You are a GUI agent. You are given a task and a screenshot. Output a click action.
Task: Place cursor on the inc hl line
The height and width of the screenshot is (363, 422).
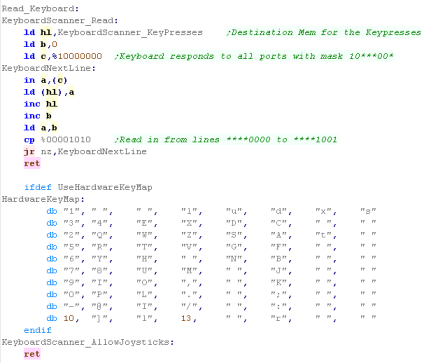[41, 104]
